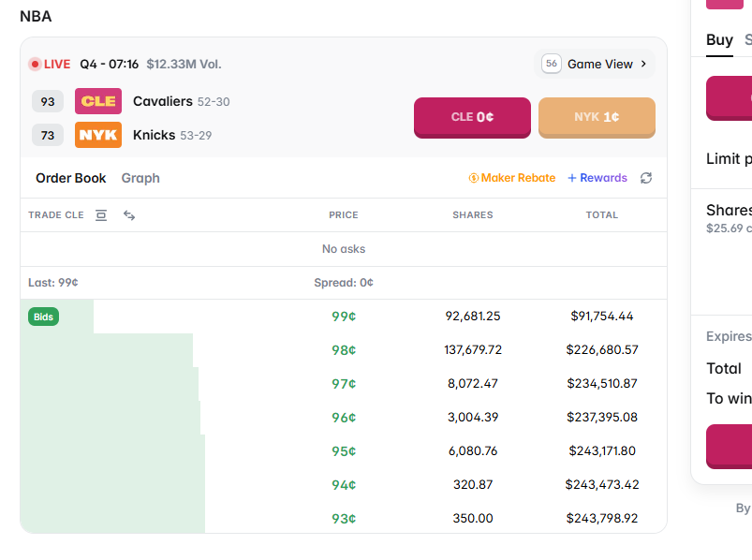Open Game View
Viewport: 752px width, 560px height.
tap(595, 64)
